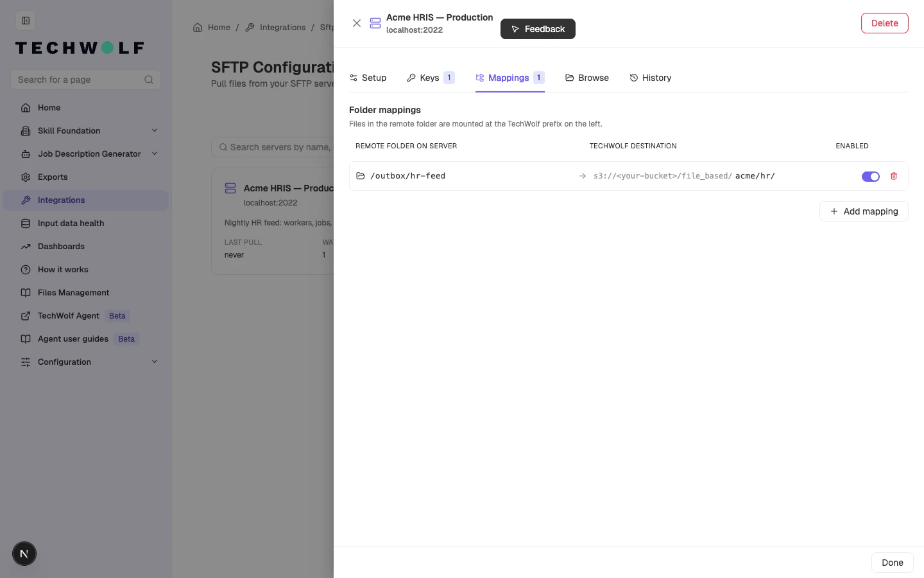
Task: Click the search magnifier icon in sidebar
Action: point(149,80)
